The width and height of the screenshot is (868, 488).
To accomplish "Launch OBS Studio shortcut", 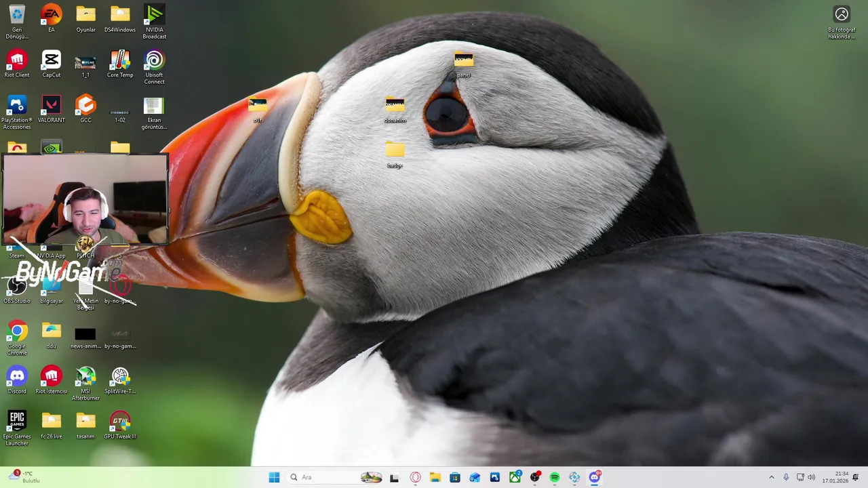I will 17,290.
